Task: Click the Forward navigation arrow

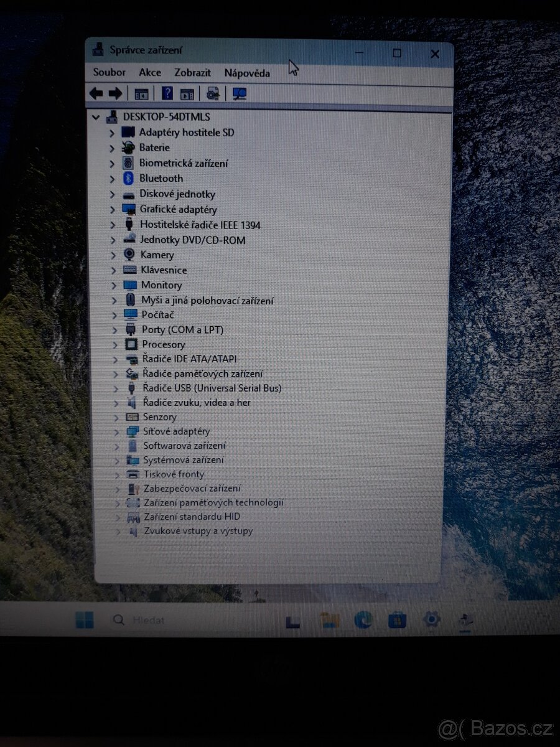Action: coord(116,93)
